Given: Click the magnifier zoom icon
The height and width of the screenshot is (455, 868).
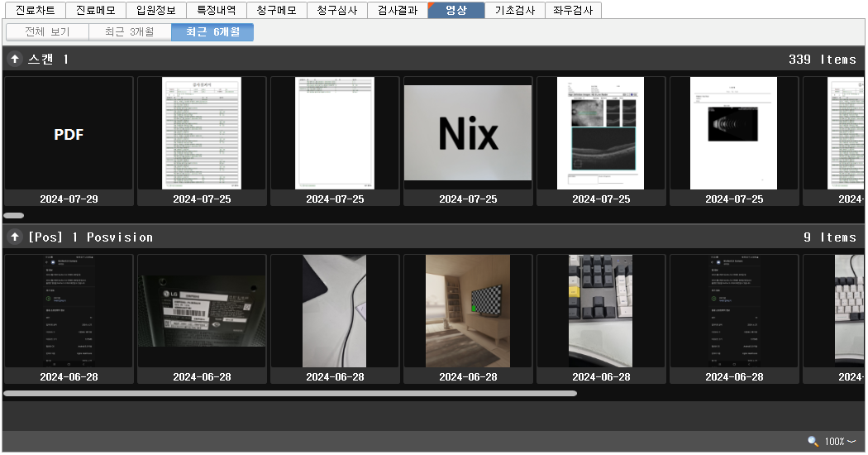Looking at the screenshot, I should pyautogui.click(x=813, y=442).
